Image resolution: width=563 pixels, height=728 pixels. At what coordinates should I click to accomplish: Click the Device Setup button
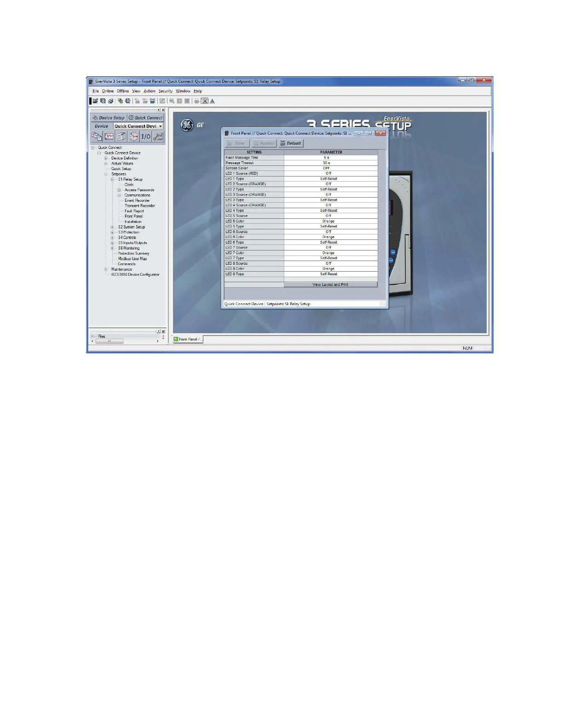[x=109, y=118]
